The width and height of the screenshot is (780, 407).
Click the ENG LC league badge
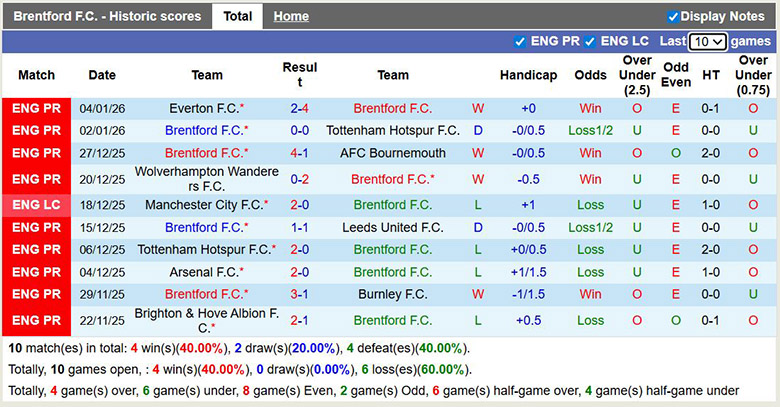[x=37, y=204]
